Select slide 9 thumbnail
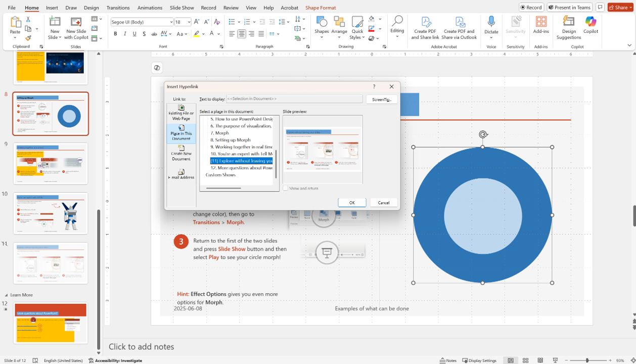The image size is (636, 364). [51, 163]
